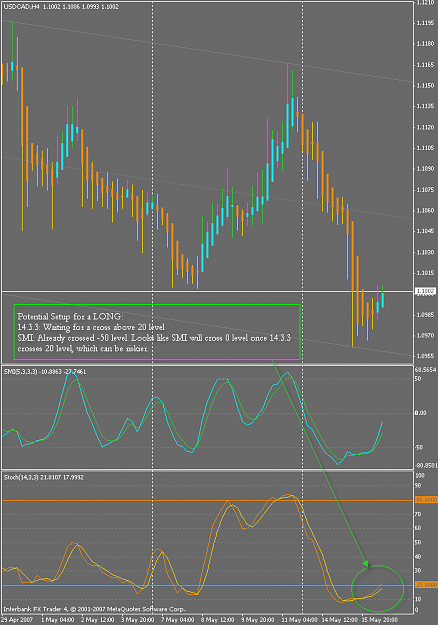Click the 1.1165 price axis label
Screen dimensions: 438x625
(425, 65)
